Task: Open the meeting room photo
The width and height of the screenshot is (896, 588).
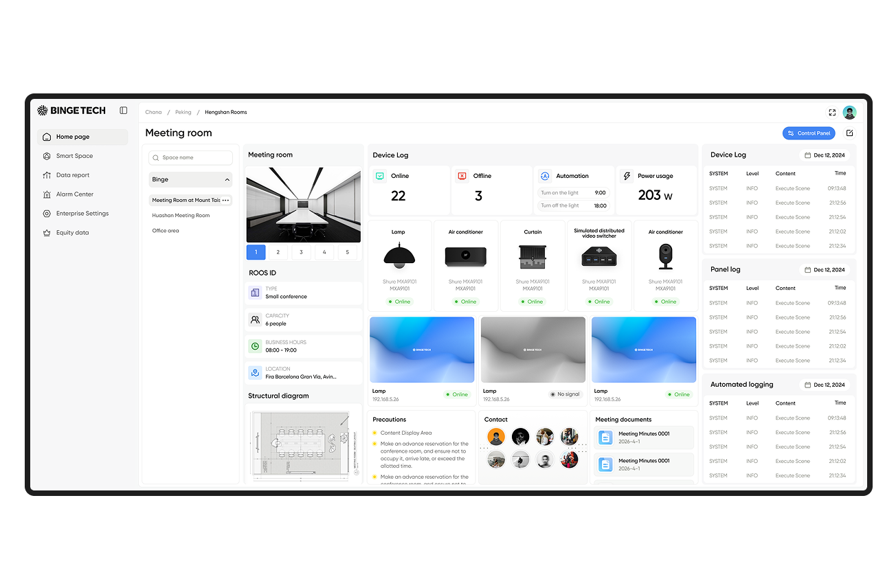Action: [303, 205]
